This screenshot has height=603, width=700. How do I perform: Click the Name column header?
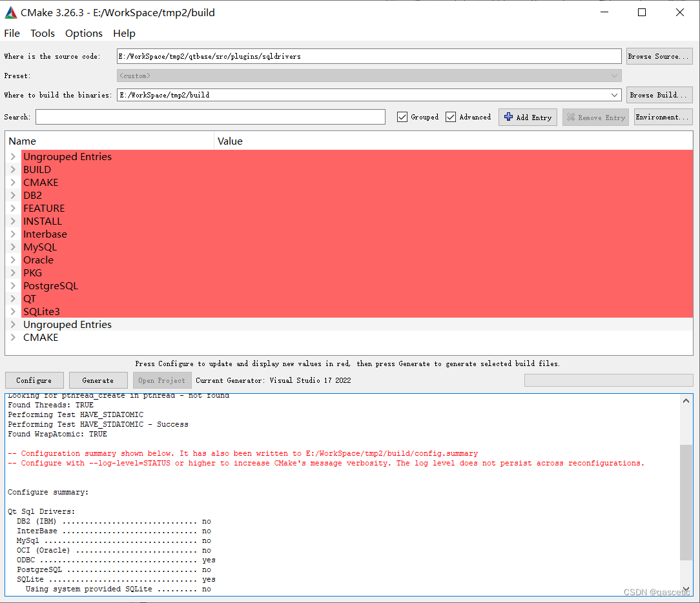coord(109,141)
